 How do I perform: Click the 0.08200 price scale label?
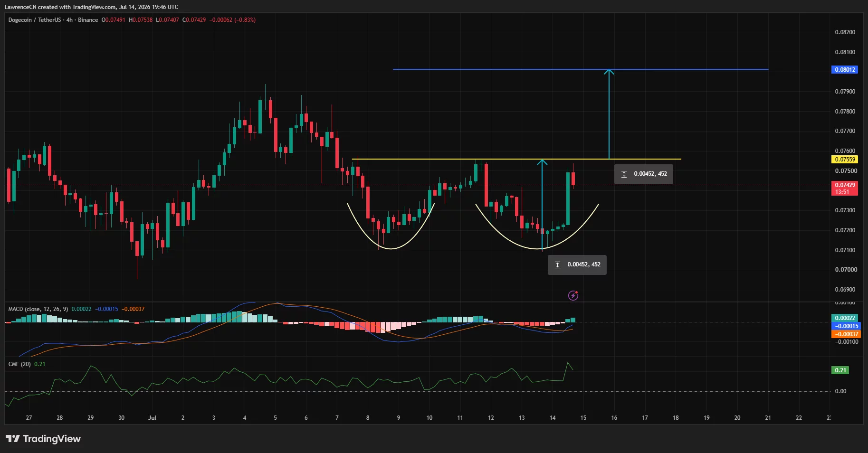pyautogui.click(x=845, y=32)
